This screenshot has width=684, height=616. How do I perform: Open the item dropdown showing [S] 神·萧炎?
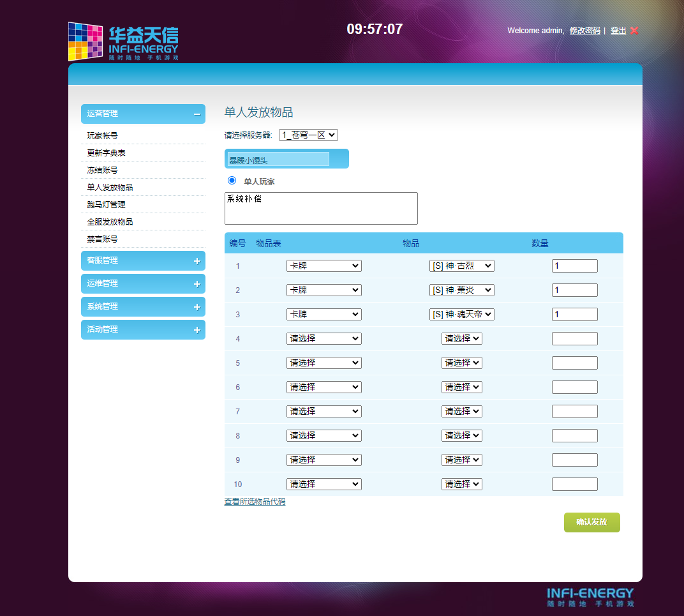point(461,290)
